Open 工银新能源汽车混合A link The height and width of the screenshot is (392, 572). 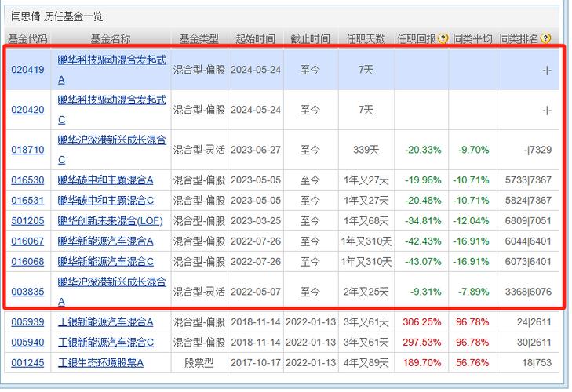[105, 322]
